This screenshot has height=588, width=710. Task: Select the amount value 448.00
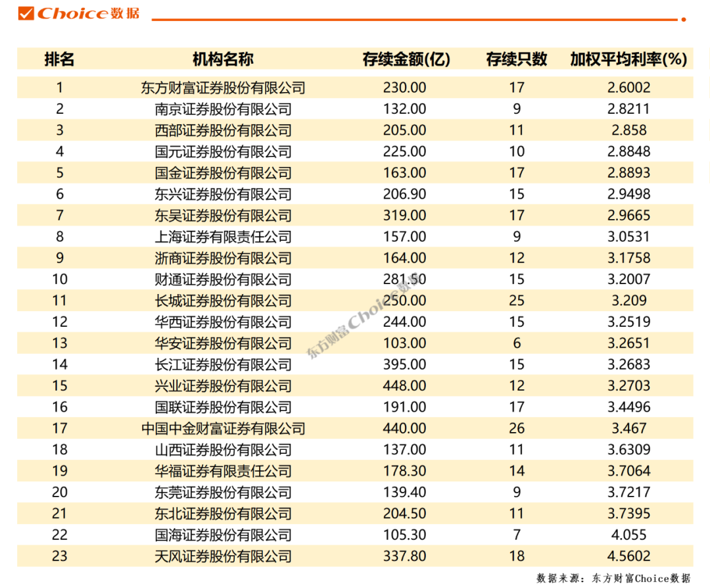coord(404,385)
